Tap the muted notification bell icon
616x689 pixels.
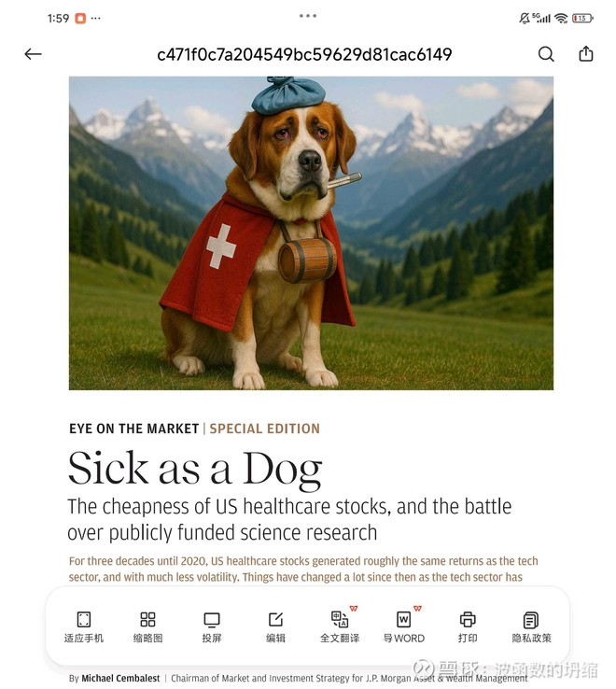pyautogui.click(x=525, y=18)
